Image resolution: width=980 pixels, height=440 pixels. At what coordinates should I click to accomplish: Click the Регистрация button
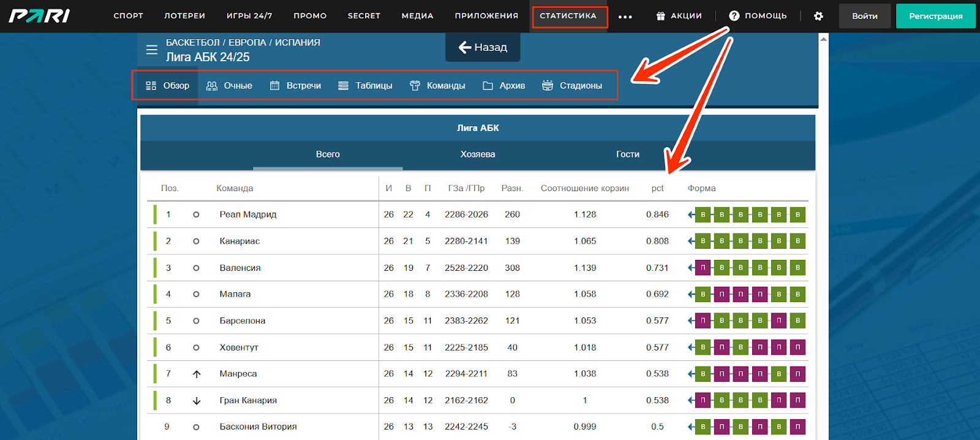click(x=935, y=16)
